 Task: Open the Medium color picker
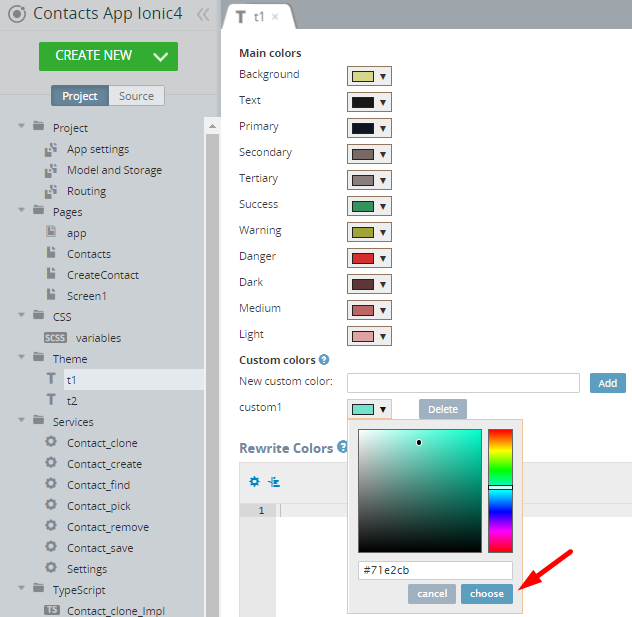(369, 310)
